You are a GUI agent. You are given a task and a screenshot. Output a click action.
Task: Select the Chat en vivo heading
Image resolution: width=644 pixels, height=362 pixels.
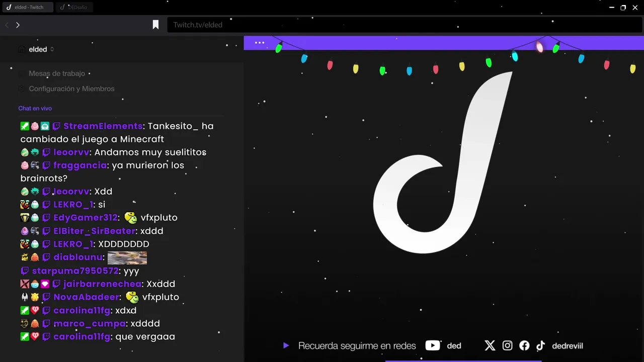click(35, 108)
